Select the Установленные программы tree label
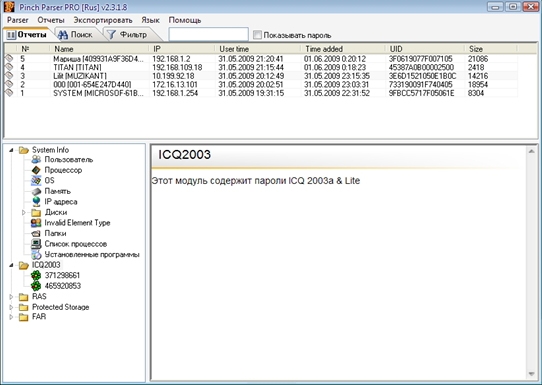 coord(92,255)
